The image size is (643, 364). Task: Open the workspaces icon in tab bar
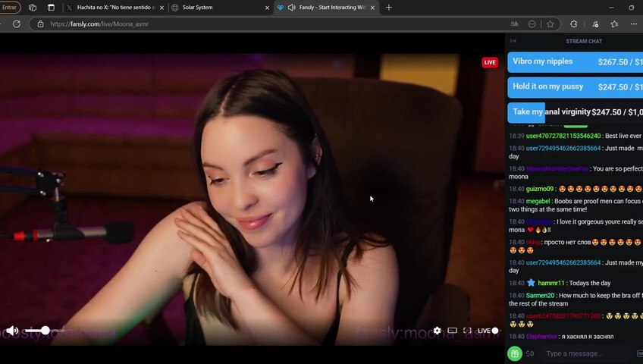coord(33,8)
